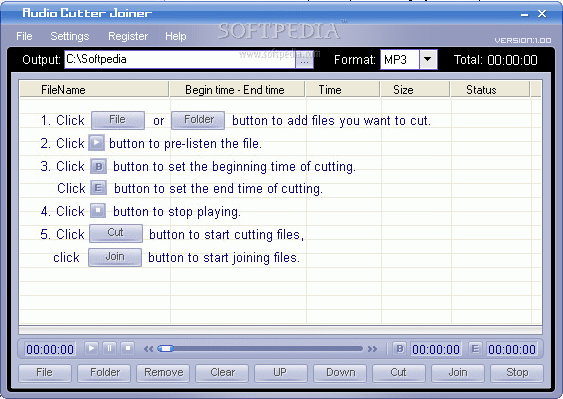The image size is (563, 399).
Task: Stop playback with the square stop icon
Action: point(127,348)
